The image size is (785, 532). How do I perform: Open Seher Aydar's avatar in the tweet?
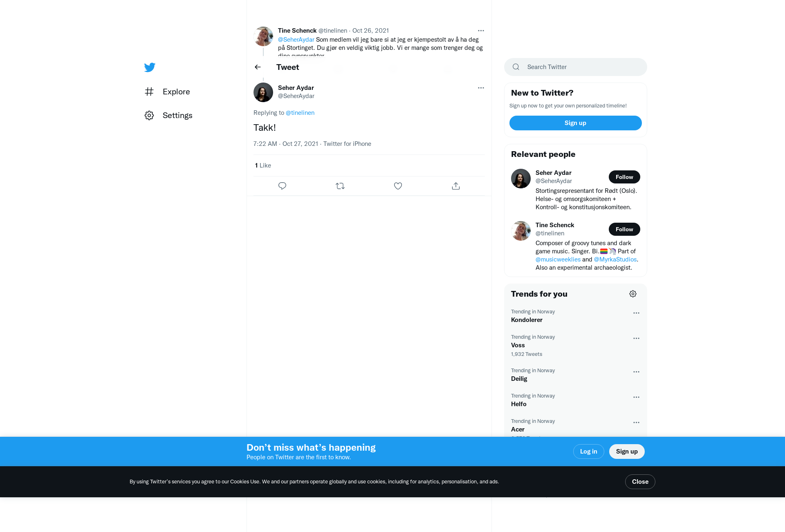263,92
